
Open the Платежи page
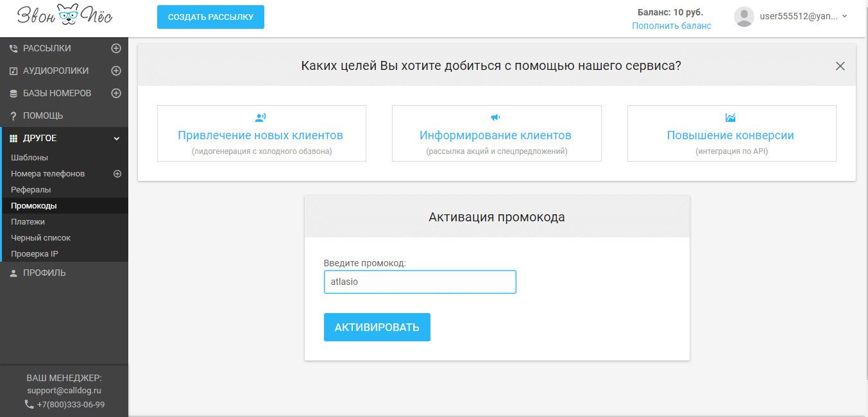tap(28, 222)
